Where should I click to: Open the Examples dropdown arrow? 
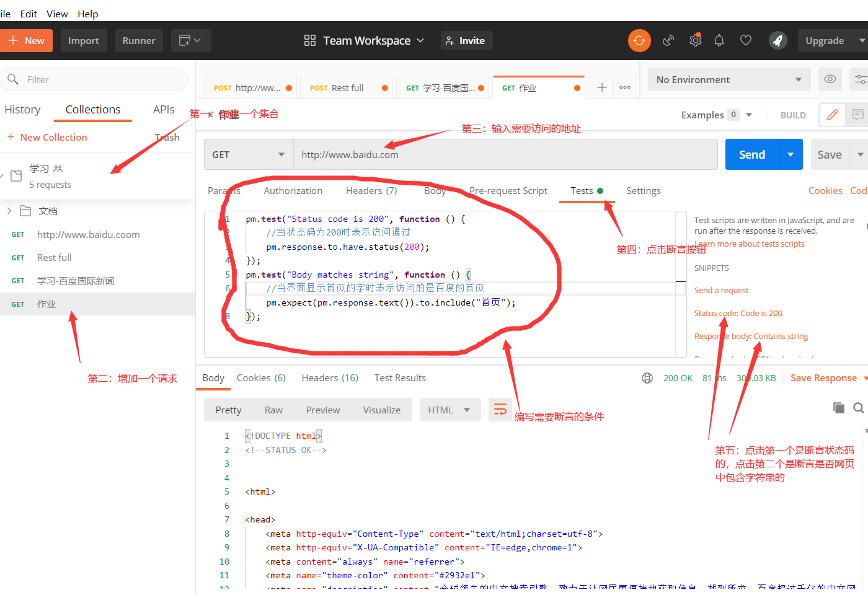(x=749, y=115)
